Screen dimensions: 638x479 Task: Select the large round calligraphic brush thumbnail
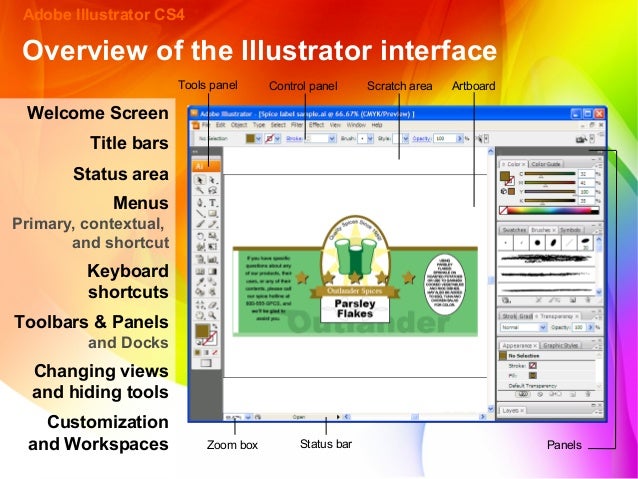537,243
